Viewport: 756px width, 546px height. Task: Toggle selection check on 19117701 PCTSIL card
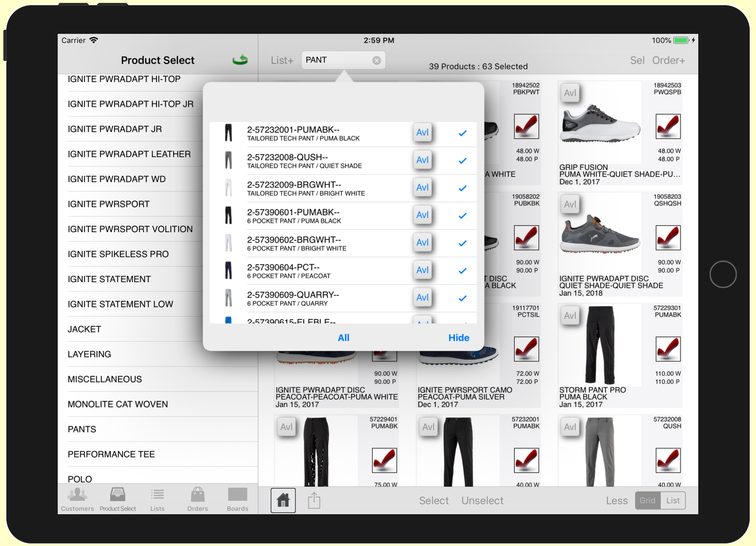pos(526,349)
